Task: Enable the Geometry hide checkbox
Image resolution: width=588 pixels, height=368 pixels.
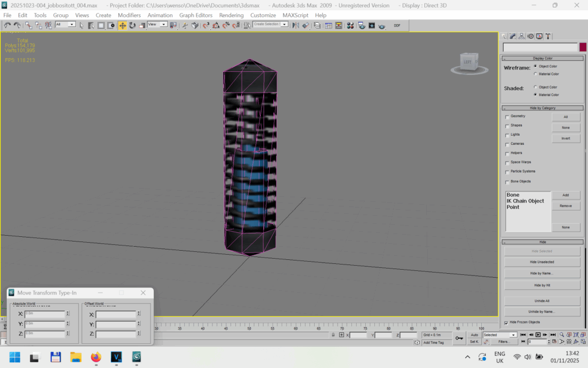Action: pos(507,117)
